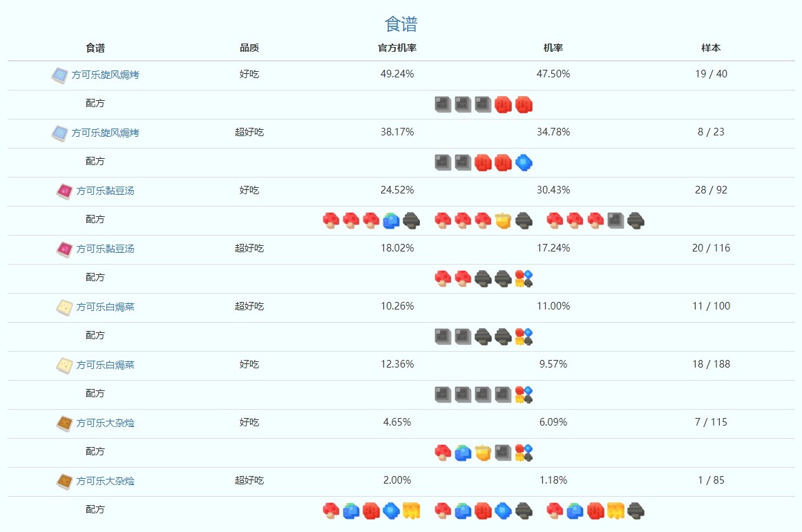Viewport: 802px width, 532px height.
Task: Click the dish icon beside the 10.26% 方可乐白焗菜
Action: coord(64,307)
